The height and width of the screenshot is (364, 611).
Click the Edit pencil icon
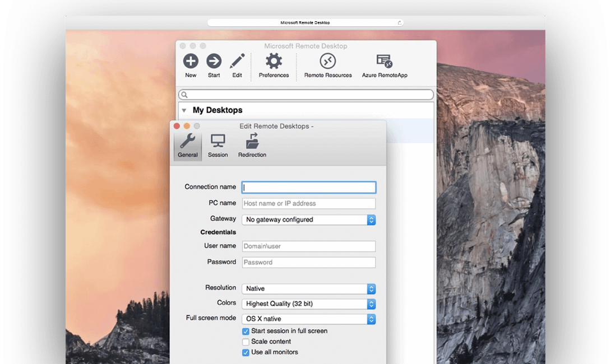(237, 61)
